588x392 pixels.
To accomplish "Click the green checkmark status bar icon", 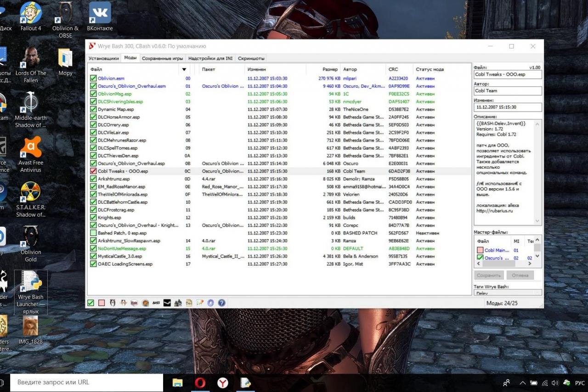I will click(91, 303).
